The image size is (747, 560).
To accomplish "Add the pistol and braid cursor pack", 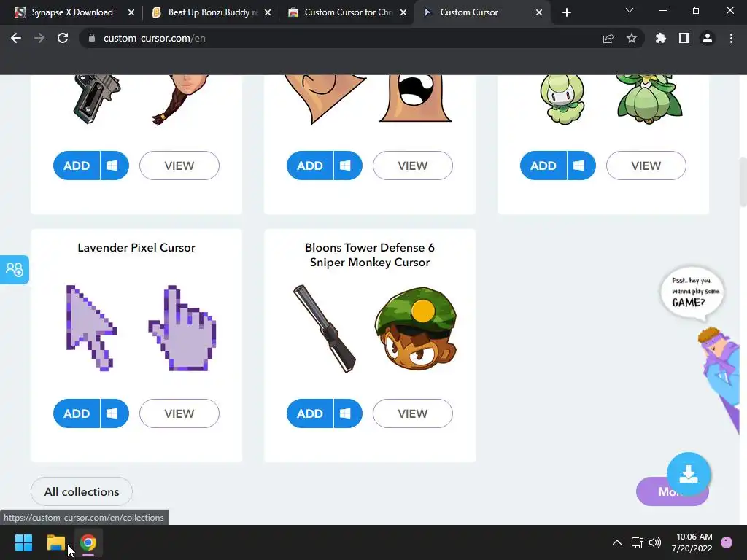I will (77, 166).
